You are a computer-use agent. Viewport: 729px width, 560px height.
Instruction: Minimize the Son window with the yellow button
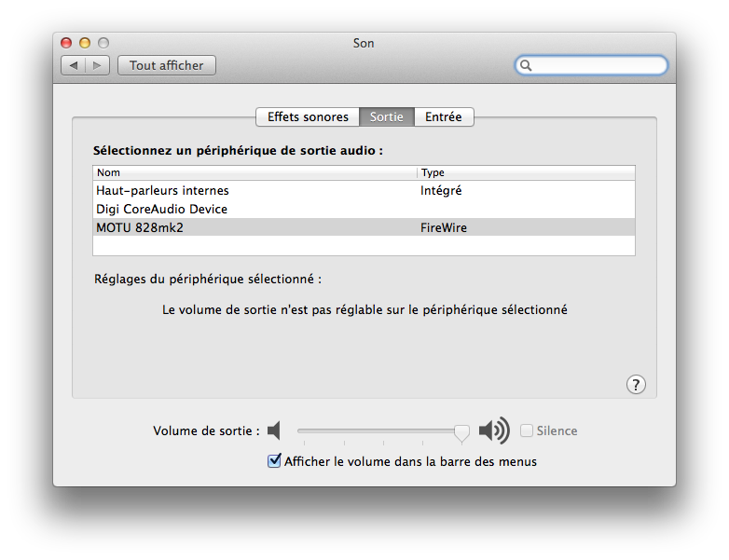coord(85,43)
